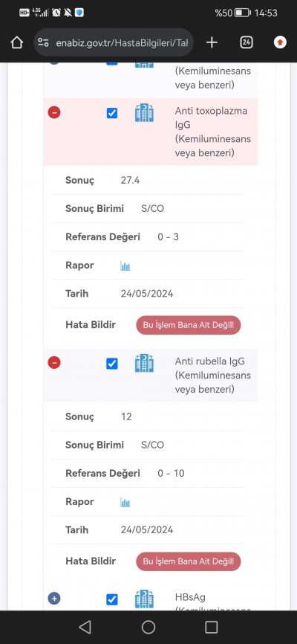Click hospital icon beside Anti rubella IgG
The width and height of the screenshot is (297, 644).
click(144, 363)
